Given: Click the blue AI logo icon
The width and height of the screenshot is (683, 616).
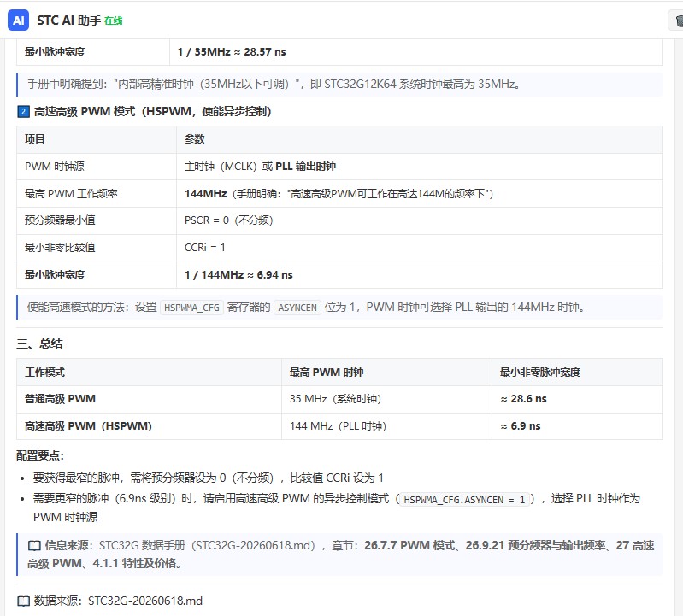Looking at the screenshot, I should [x=18, y=21].
